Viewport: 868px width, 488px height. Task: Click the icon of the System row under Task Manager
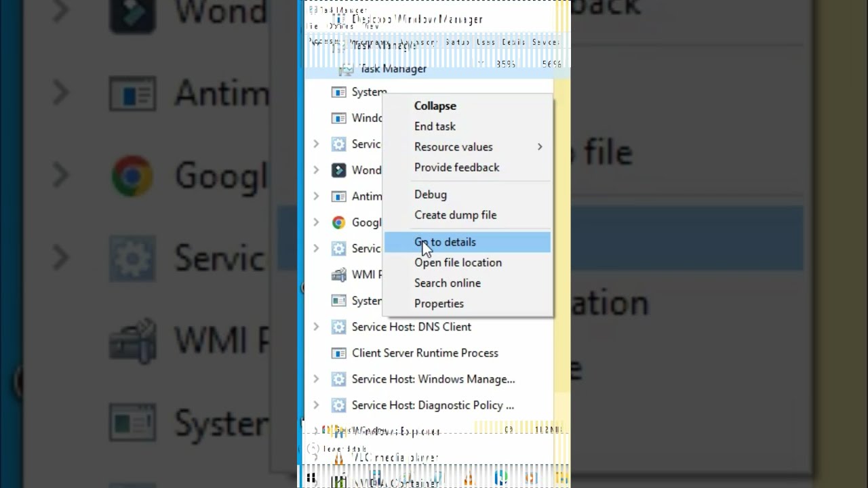pyautogui.click(x=338, y=92)
